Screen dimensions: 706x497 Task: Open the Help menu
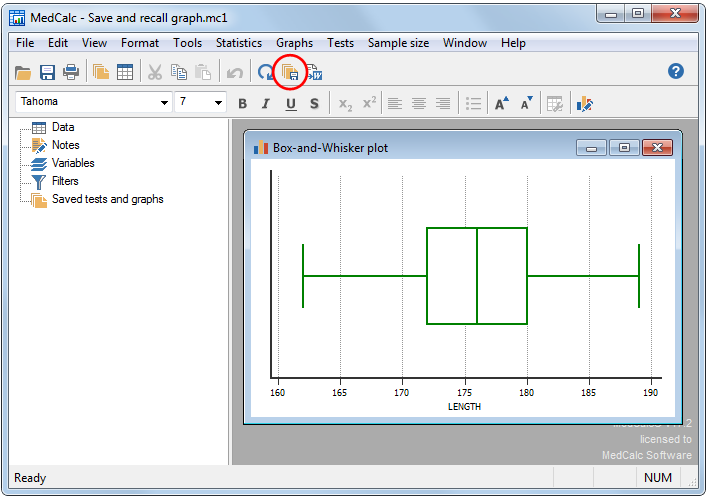tap(513, 43)
